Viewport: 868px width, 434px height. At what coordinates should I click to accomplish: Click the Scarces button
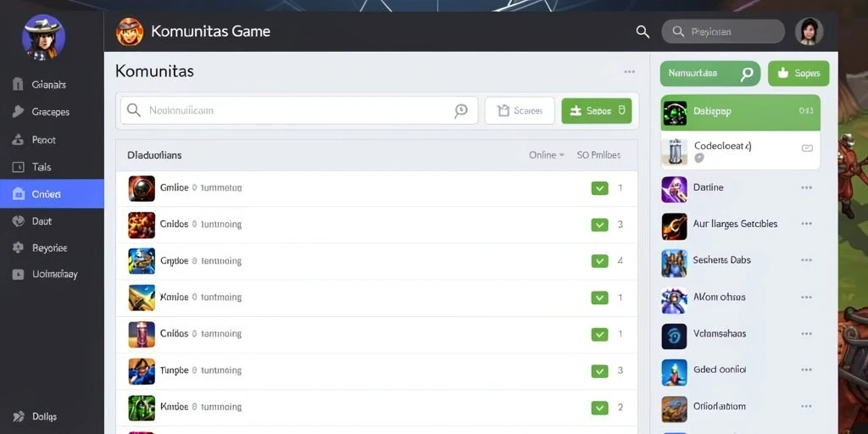click(520, 111)
